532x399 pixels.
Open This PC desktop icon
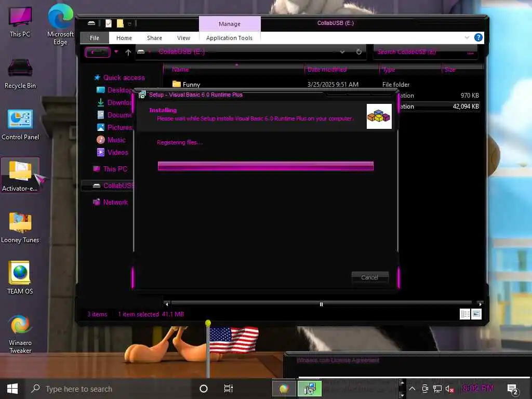[x=20, y=22]
